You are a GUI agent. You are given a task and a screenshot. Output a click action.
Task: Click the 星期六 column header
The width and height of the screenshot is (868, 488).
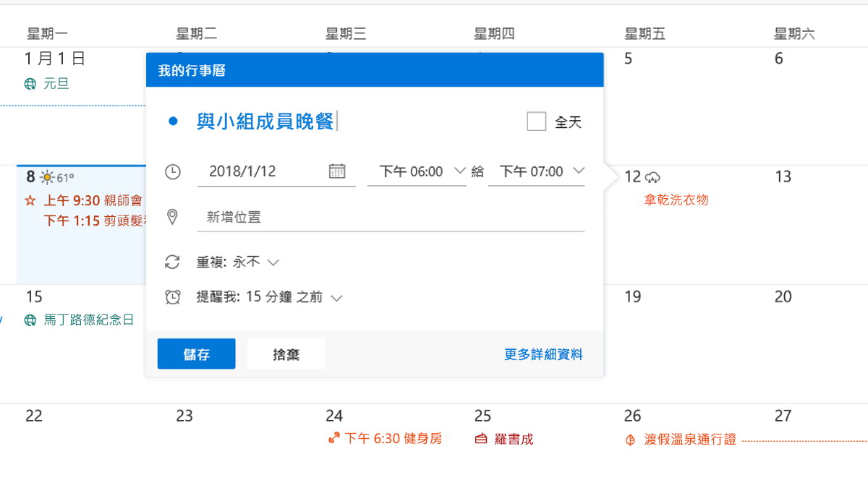(x=794, y=34)
